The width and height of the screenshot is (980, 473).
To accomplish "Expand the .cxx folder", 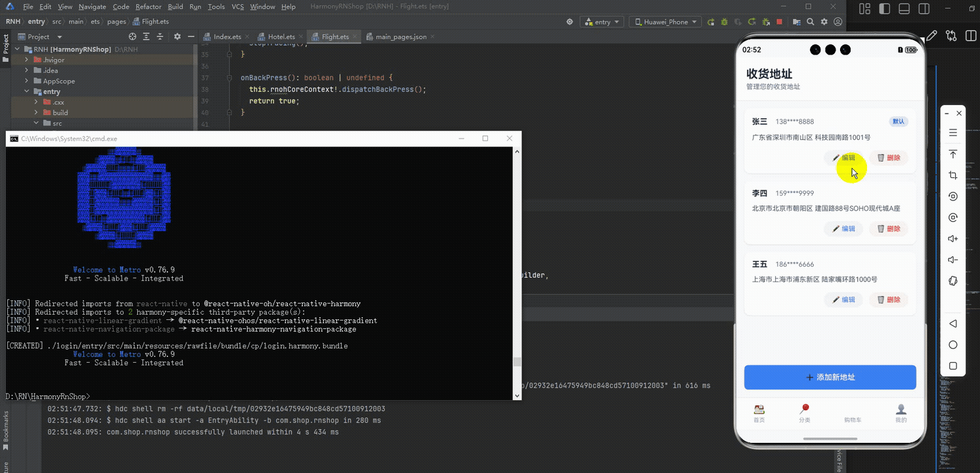I will tap(37, 102).
